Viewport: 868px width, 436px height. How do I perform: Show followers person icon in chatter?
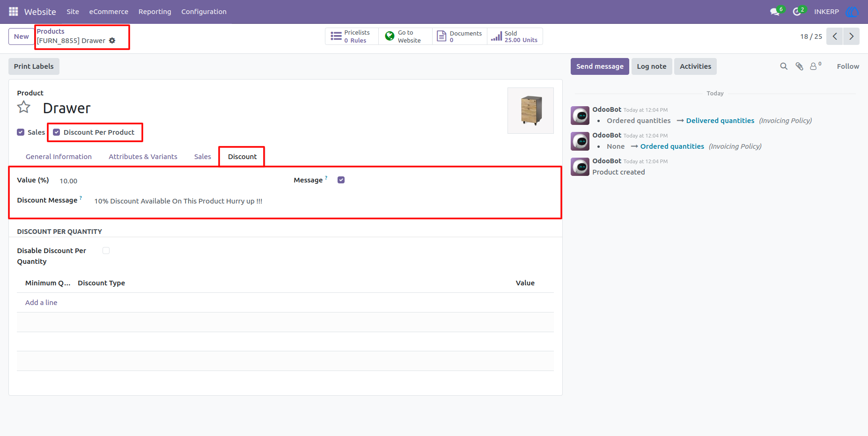[x=815, y=66]
